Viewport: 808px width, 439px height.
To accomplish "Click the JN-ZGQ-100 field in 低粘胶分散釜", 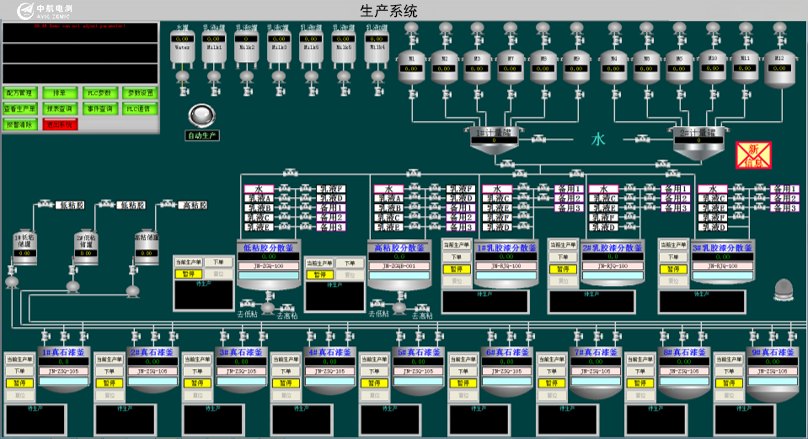I will pos(268,266).
